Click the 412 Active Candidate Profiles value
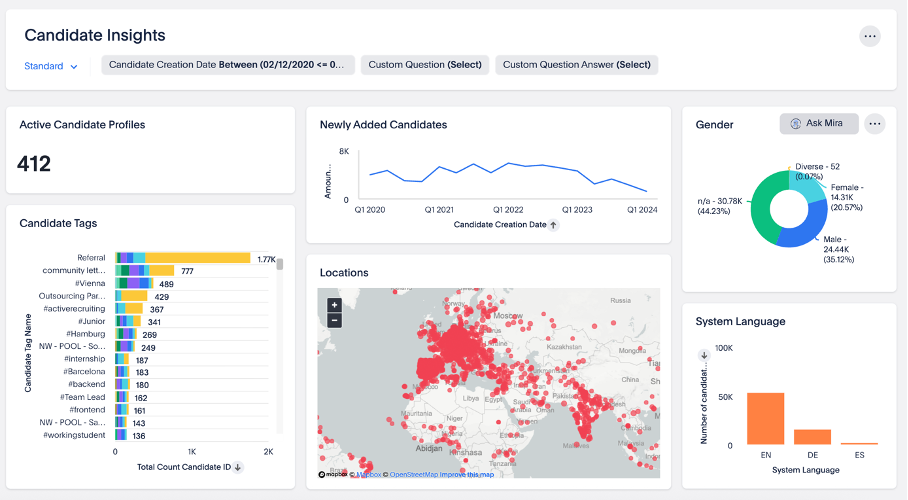 click(35, 164)
